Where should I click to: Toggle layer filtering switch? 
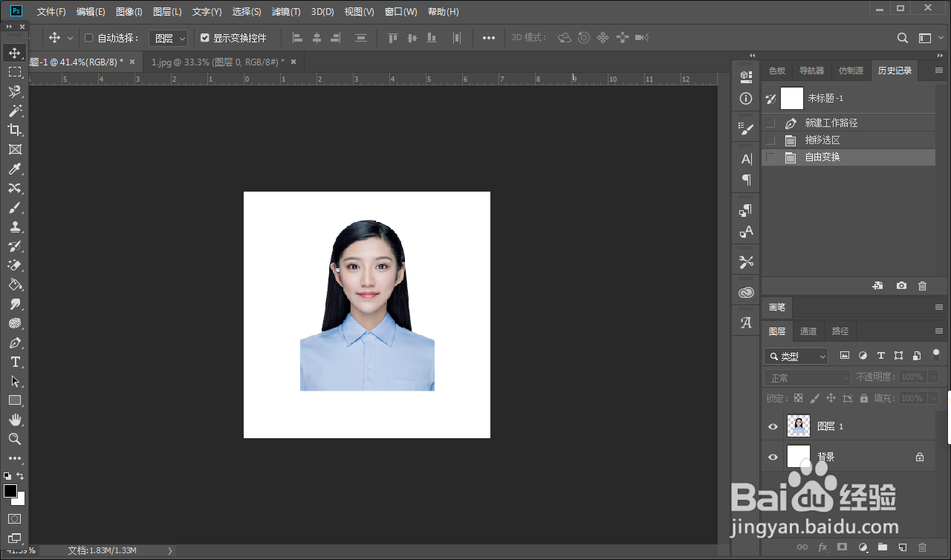935,356
